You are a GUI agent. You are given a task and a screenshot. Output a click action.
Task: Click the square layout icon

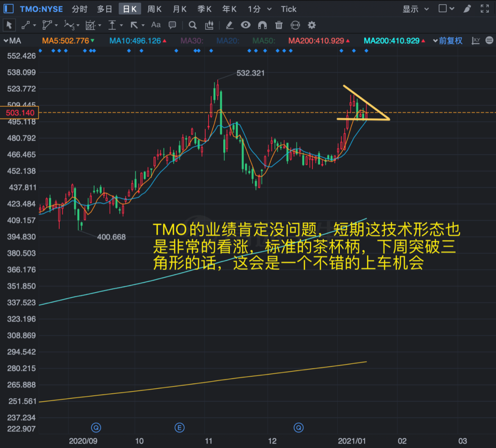[443, 8]
